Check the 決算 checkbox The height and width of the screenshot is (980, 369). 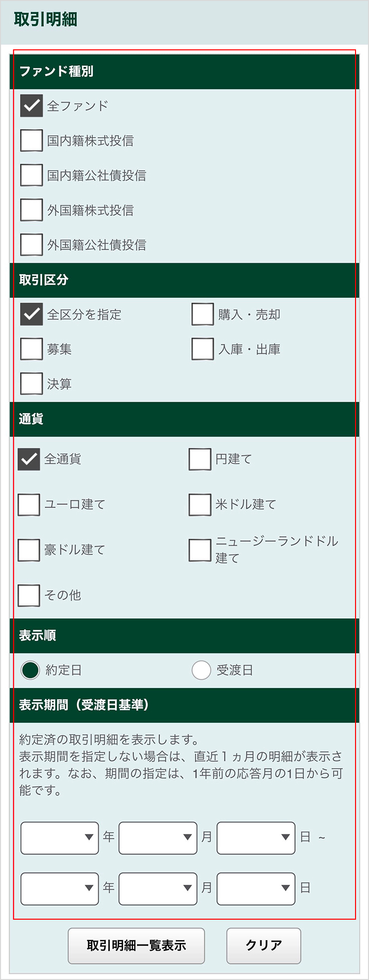[31, 384]
